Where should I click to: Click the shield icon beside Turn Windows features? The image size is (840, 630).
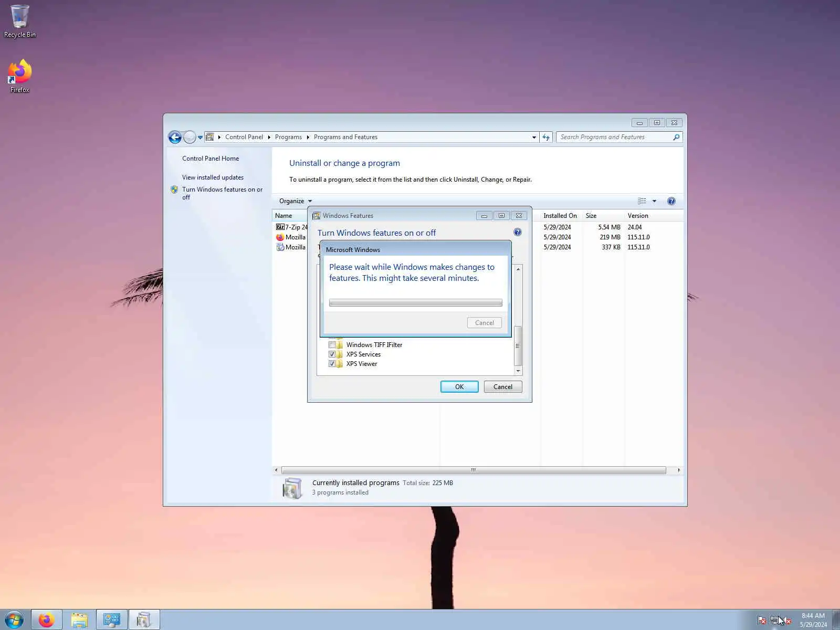point(174,190)
